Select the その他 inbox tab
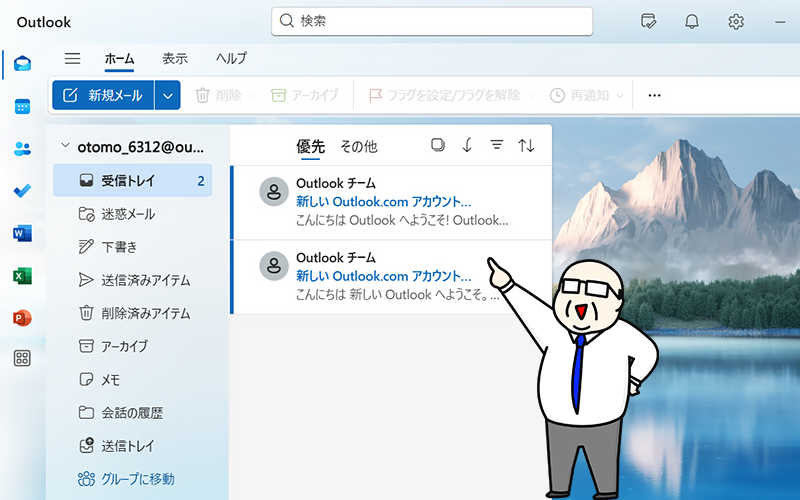 click(359, 147)
